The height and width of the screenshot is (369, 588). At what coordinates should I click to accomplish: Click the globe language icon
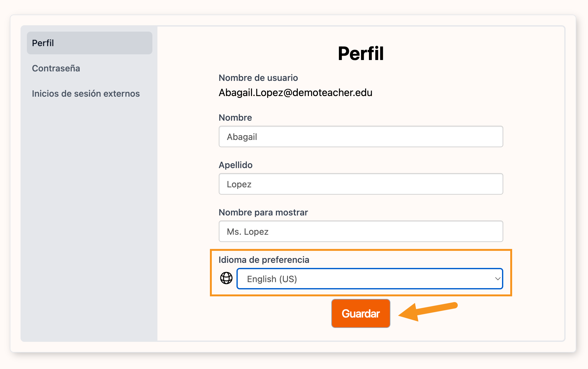coord(226,278)
